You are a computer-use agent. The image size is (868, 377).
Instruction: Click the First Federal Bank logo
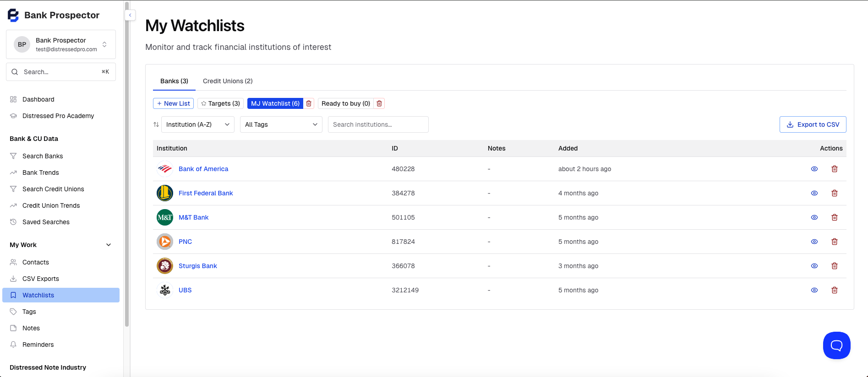165,193
